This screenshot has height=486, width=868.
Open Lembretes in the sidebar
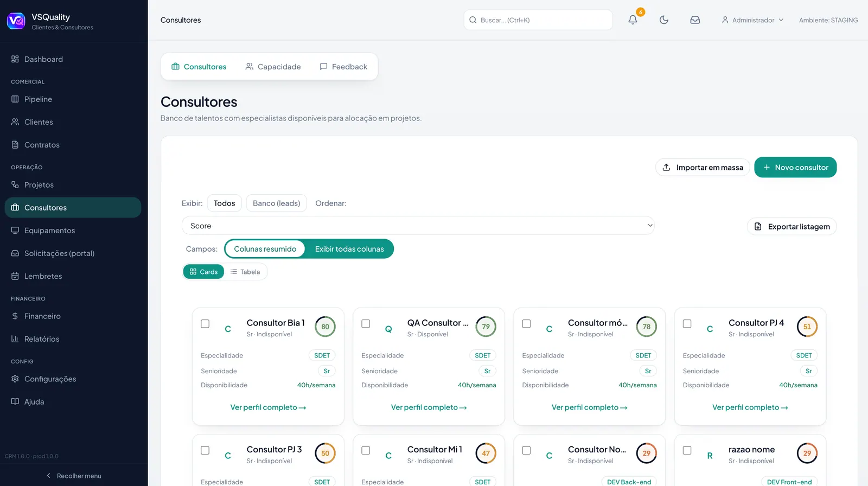(73, 276)
